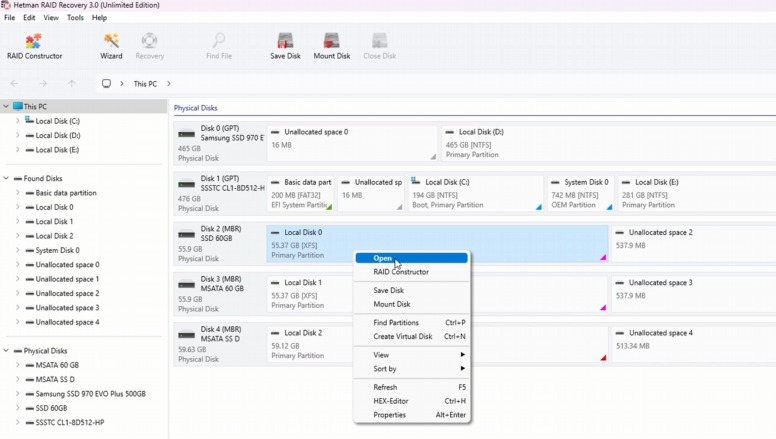The width and height of the screenshot is (776, 439).
Task: Click the Physical Disks section header
Action: pyautogui.click(x=195, y=108)
